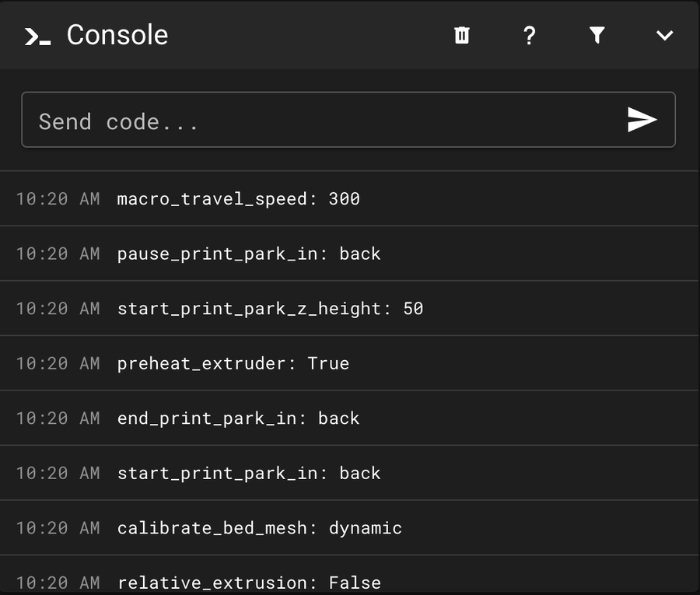
Task: Click the Console panel title
Action: (x=117, y=35)
